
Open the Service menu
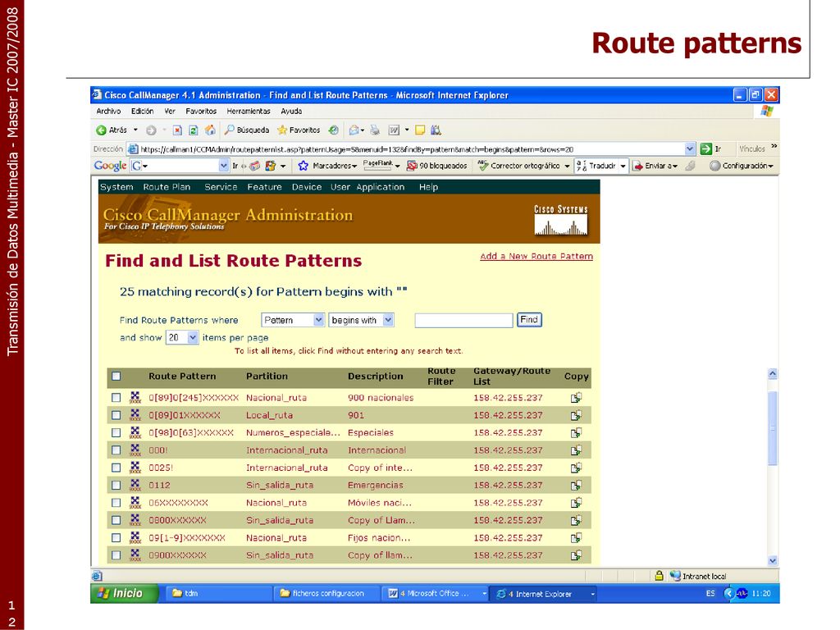coord(221,187)
